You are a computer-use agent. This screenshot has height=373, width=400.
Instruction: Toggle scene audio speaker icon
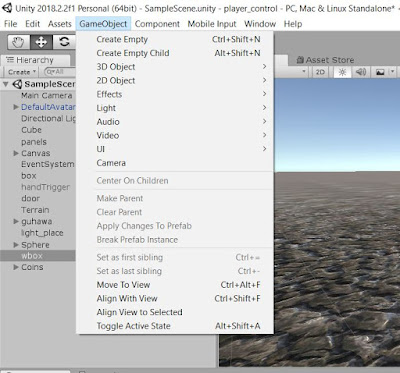(361, 72)
